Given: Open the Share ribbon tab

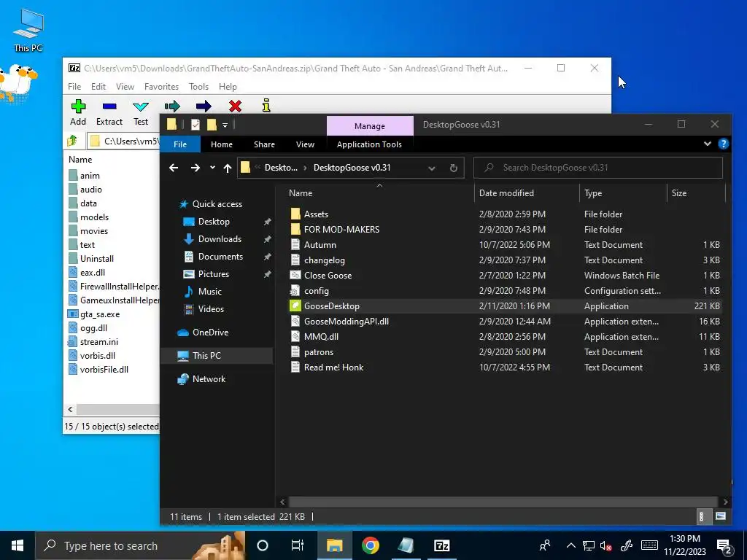Looking at the screenshot, I should click(264, 144).
